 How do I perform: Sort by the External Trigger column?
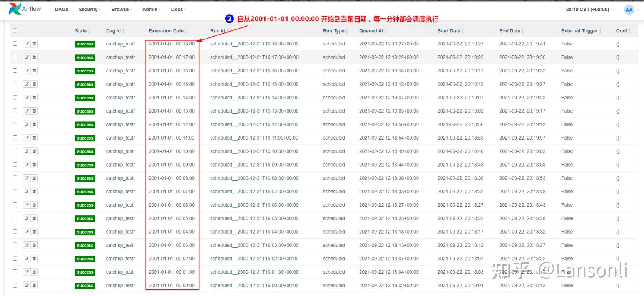581,31
